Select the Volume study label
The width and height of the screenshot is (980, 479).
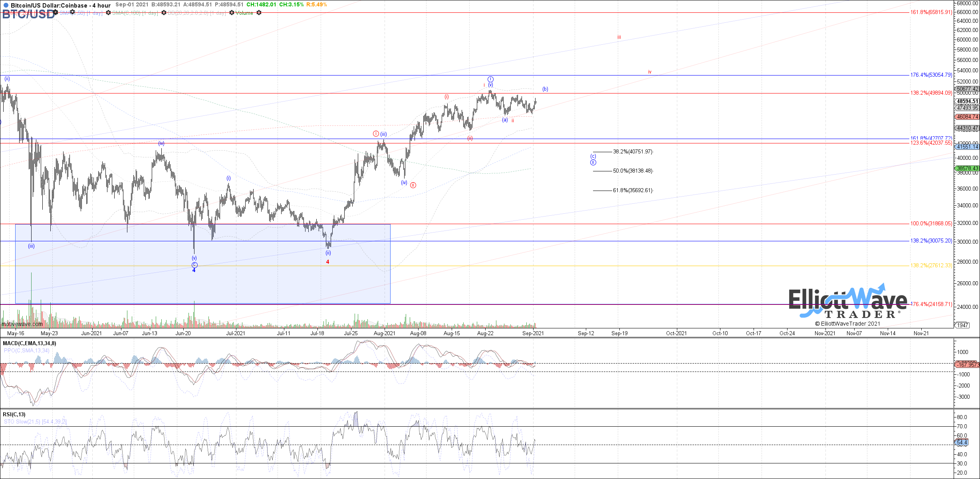tap(244, 13)
